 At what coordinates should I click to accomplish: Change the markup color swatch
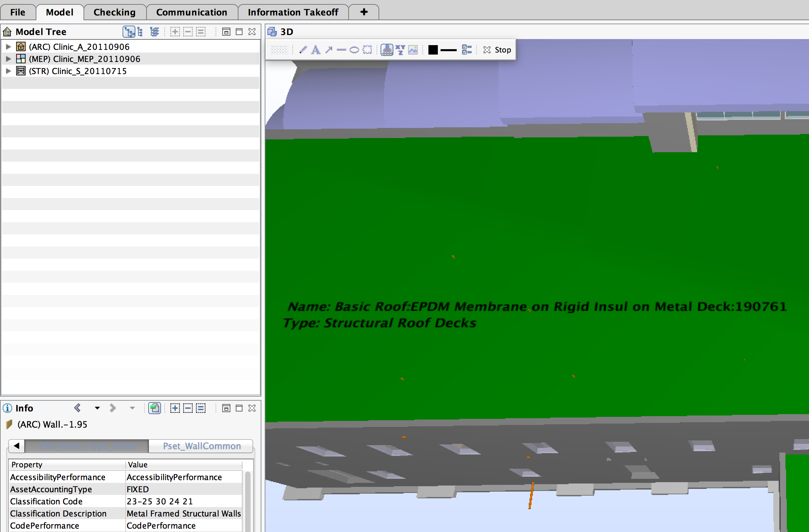tap(433, 49)
